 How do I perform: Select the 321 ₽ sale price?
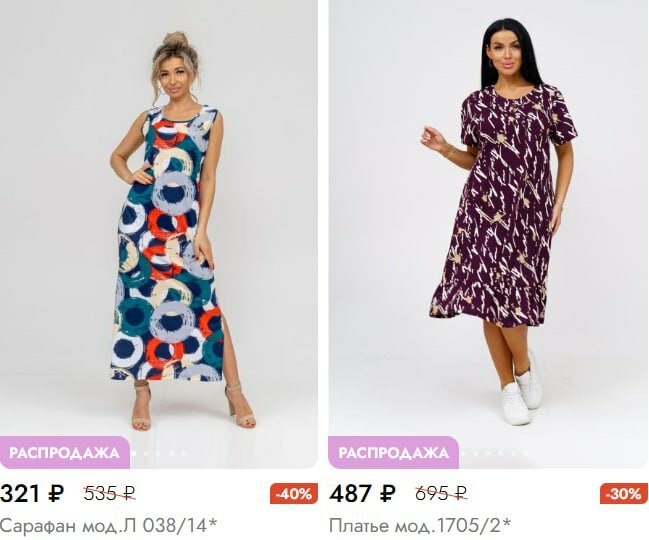tap(32, 493)
